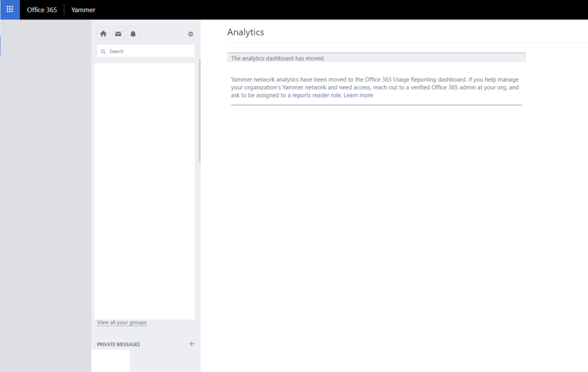
Task: Open the Learn more link
Action: pos(358,95)
